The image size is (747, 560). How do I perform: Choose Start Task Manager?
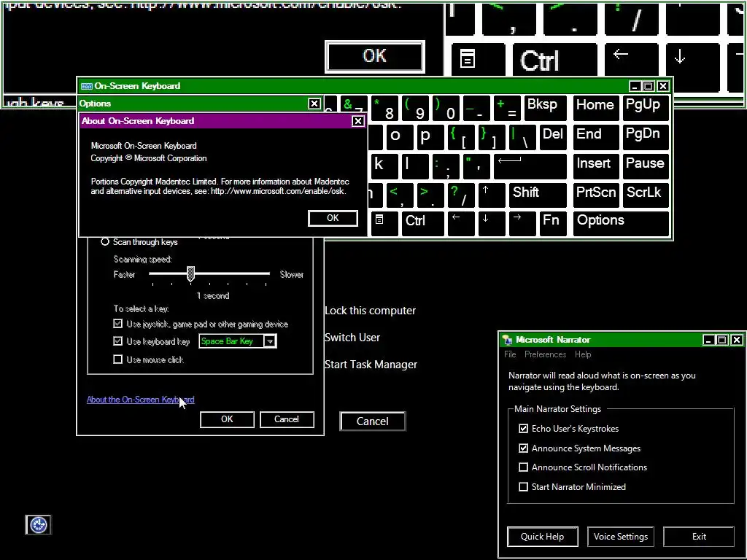point(371,365)
